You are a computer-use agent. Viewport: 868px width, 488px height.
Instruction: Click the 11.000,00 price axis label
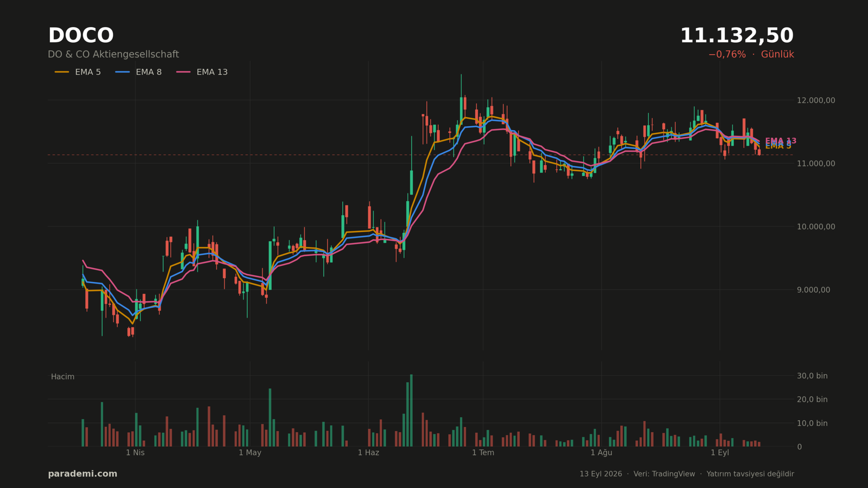point(816,163)
